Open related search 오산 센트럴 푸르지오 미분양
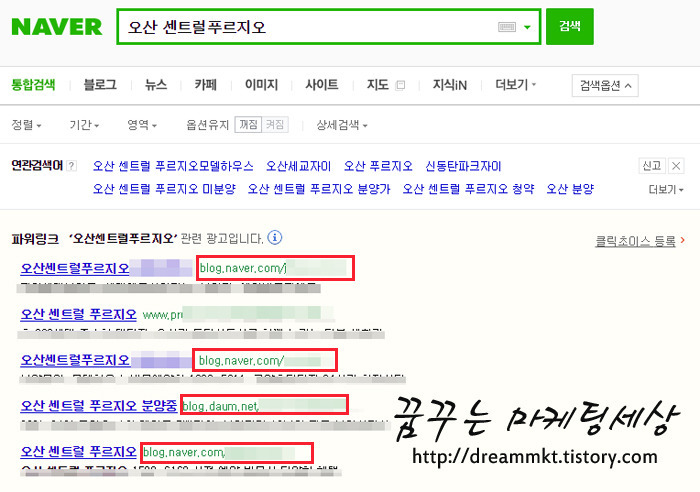700x492 pixels. [x=164, y=189]
